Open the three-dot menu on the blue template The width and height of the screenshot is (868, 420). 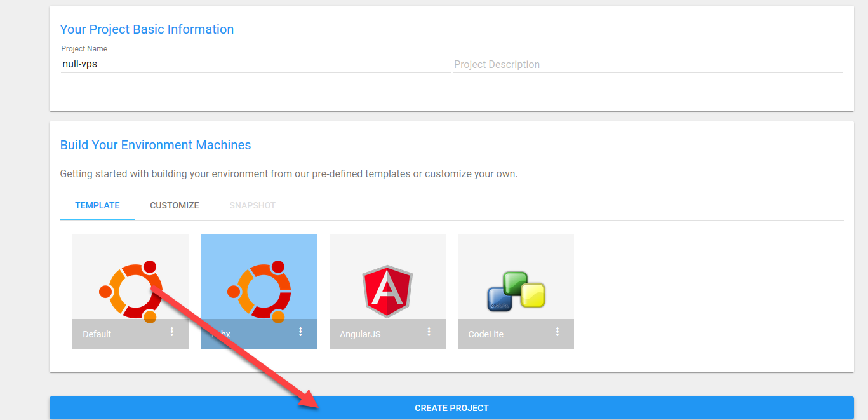301,332
